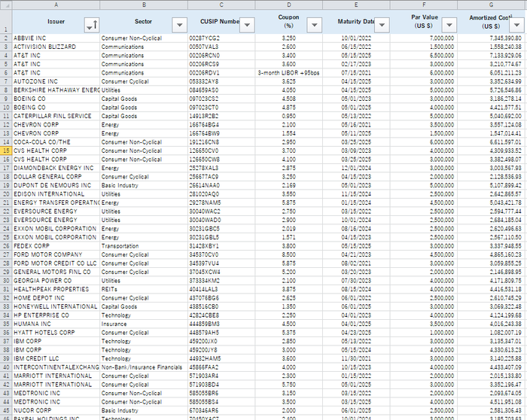Select the ABBVIE INC cell
Viewport: 527px width, 420px height.
coord(56,38)
